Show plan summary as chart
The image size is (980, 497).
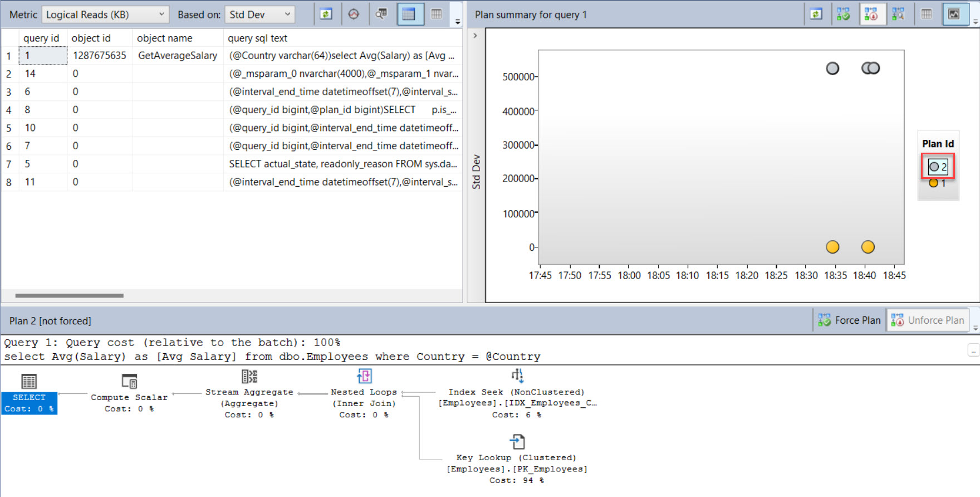click(x=955, y=14)
